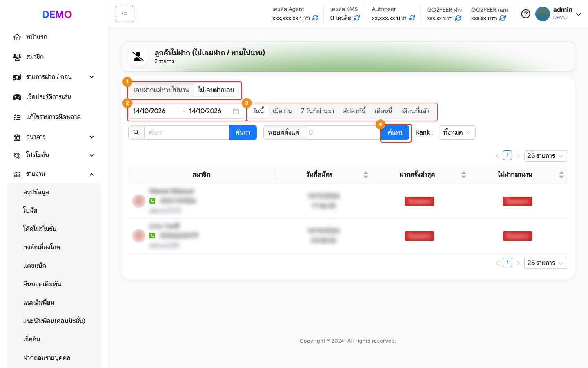Click the ค้นหา search text field

pyautogui.click(x=187, y=132)
